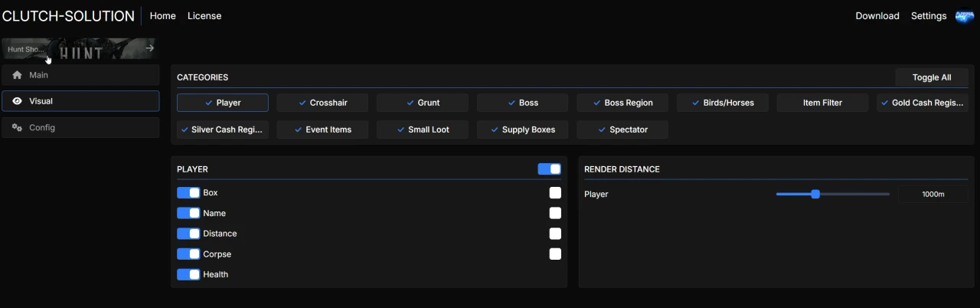
Task: Toggle the Crosshair category
Action: tap(322, 103)
